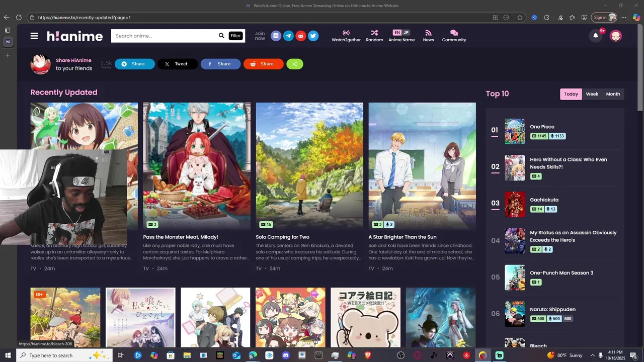The height and width of the screenshot is (362, 644).
Task: Open the taskbar weather widget
Action: 565,355
